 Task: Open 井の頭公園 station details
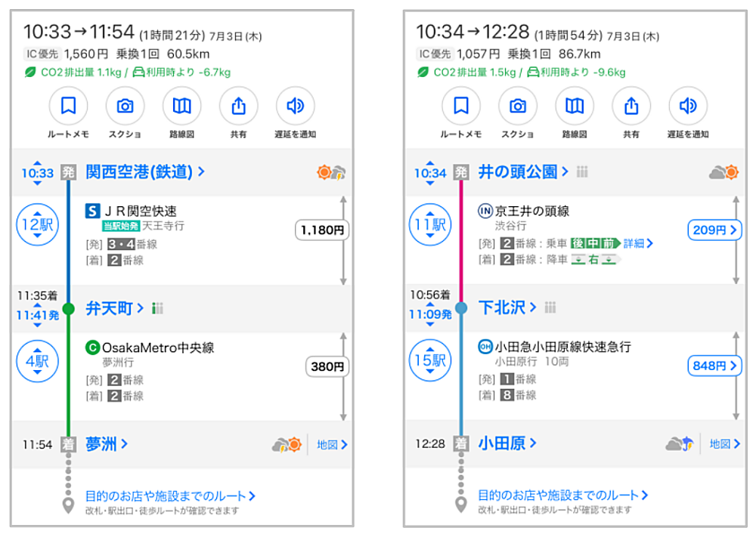[x=523, y=171]
